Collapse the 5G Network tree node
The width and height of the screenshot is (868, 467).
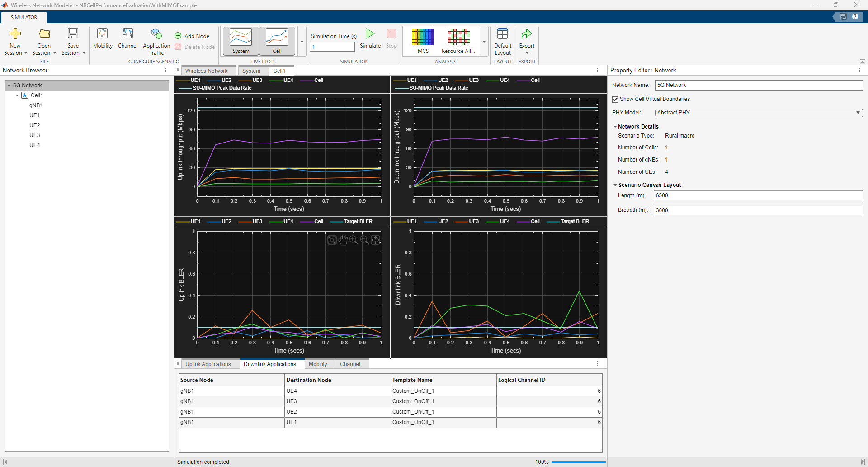pyautogui.click(x=8, y=85)
